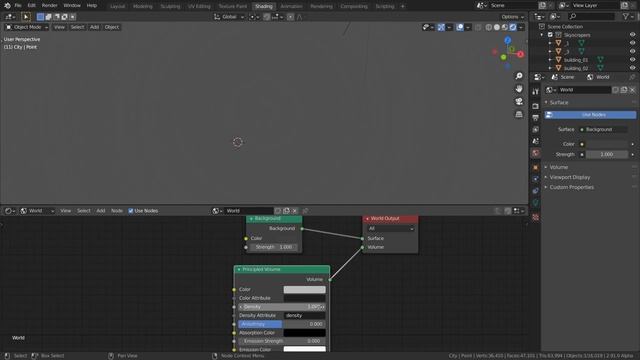Click the Absorption Color black swatch
The image size is (640, 360).
click(304, 333)
